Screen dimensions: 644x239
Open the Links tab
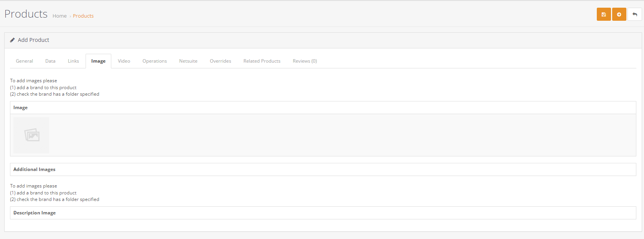[x=73, y=61]
